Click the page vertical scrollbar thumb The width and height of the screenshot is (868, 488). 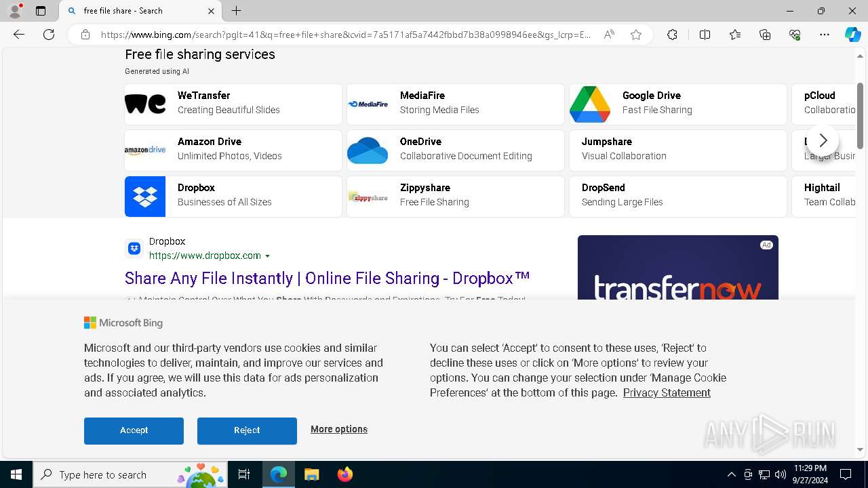point(861,115)
